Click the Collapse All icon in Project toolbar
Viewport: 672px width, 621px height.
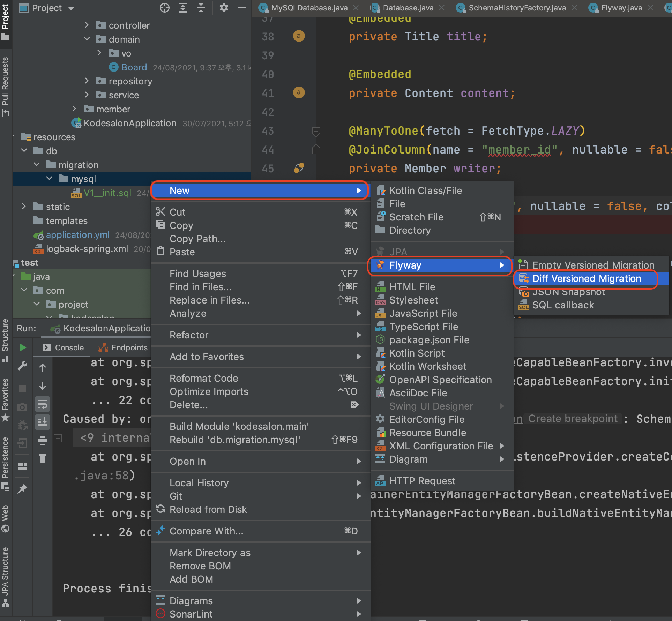pyautogui.click(x=201, y=8)
